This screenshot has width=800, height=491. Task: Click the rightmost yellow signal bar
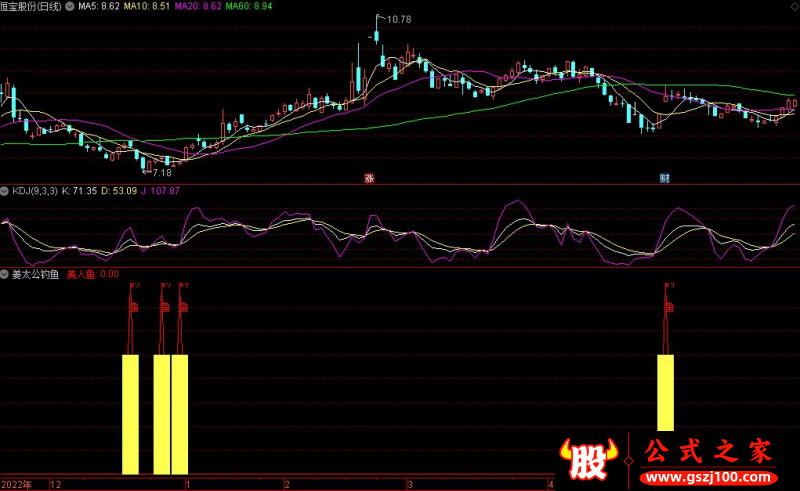point(665,391)
